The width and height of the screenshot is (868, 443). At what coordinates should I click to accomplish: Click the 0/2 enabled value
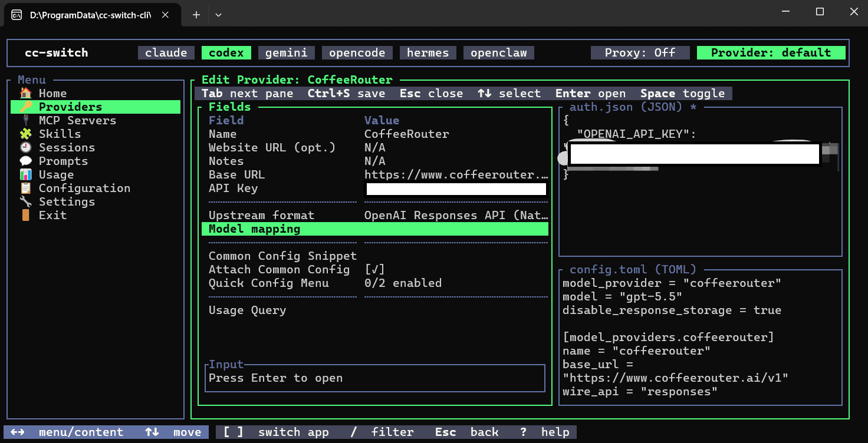coord(403,283)
